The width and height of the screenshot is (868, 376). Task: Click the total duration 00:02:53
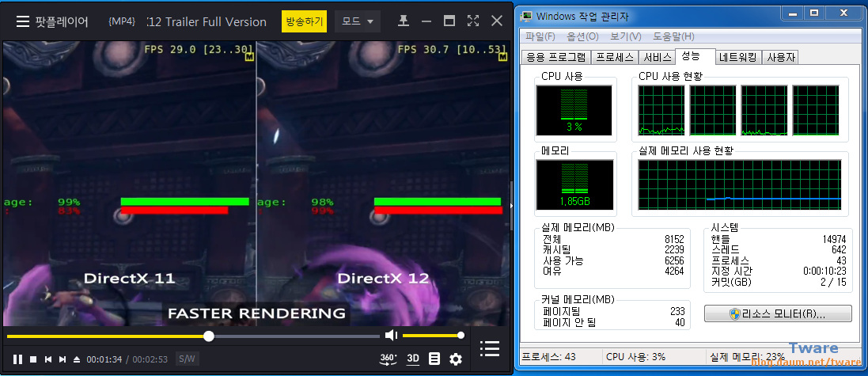click(x=150, y=359)
